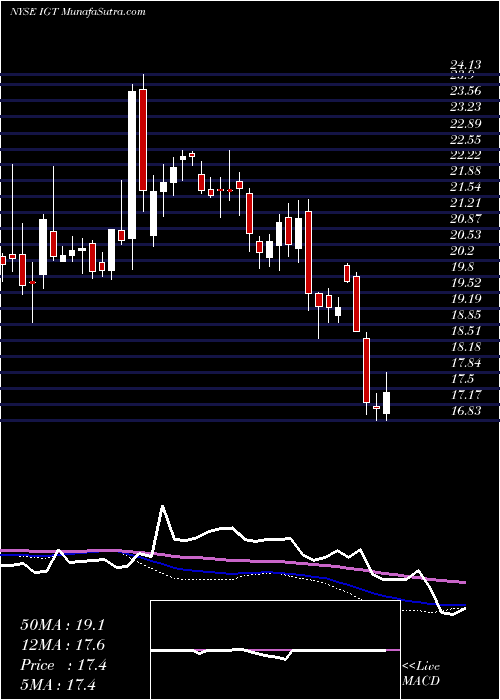Image resolution: width=500 pixels, height=700 pixels.
Task: Click the 17.84 price axis label
Action: (466, 362)
